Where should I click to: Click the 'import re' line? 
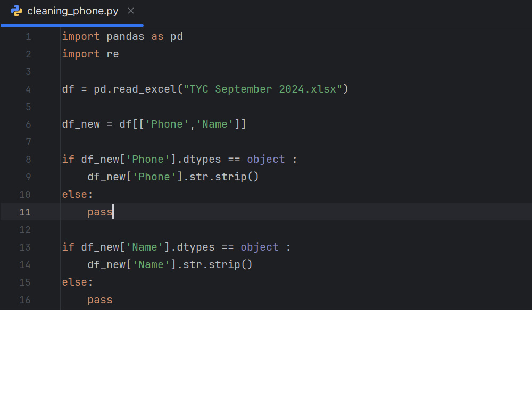pyautogui.click(x=90, y=54)
